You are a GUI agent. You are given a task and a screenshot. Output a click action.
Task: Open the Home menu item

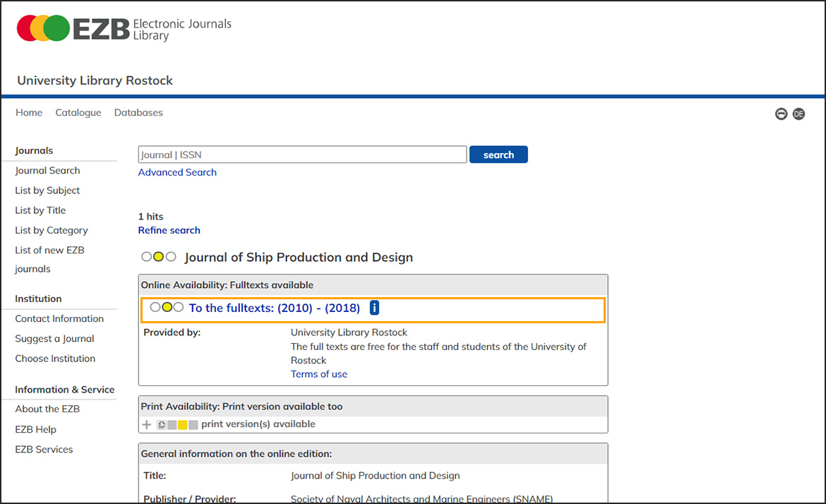(x=29, y=113)
